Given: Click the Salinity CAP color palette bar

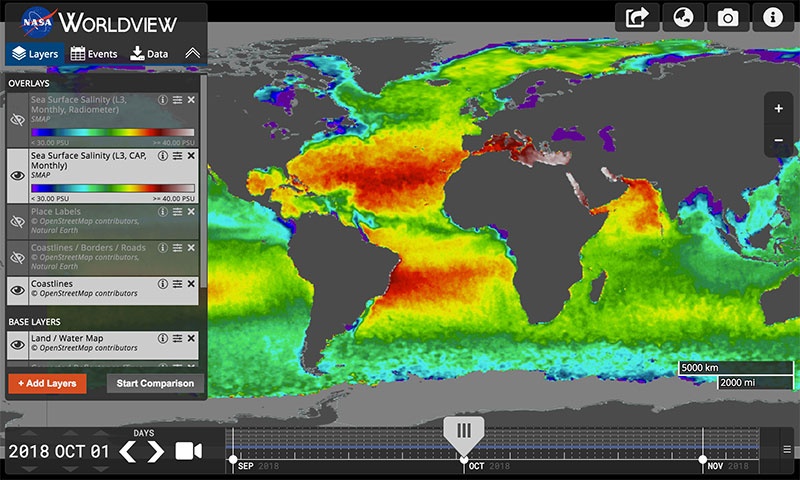Looking at the screenshot, I should tap(113, 188).
